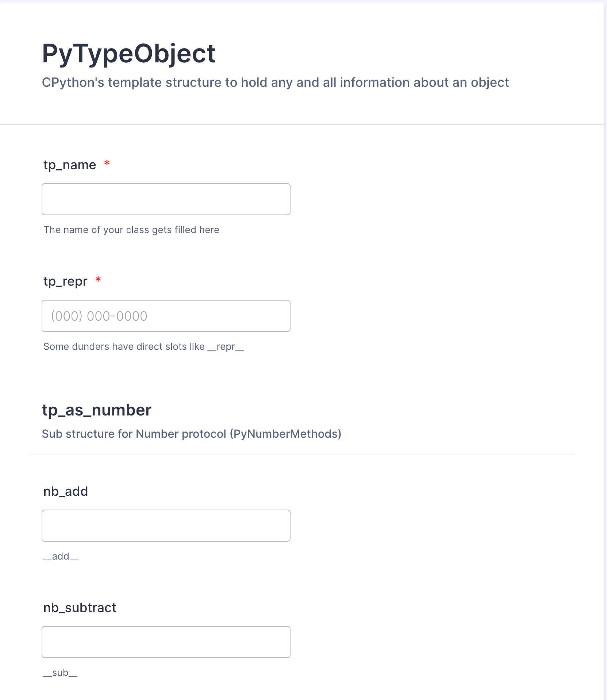This screenshot has width=607, height=700.
Task: Click the divider under tp_as_number section
Action: [x=301, y=454]
